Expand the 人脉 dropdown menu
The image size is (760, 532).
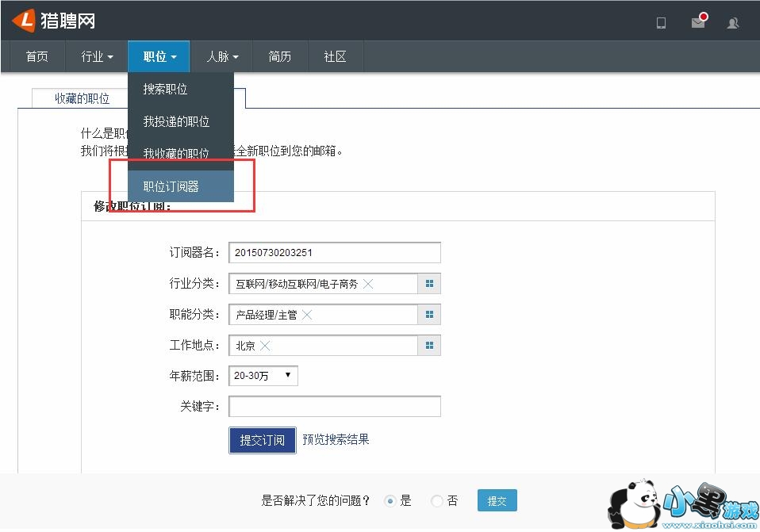[x=222, y=57]
